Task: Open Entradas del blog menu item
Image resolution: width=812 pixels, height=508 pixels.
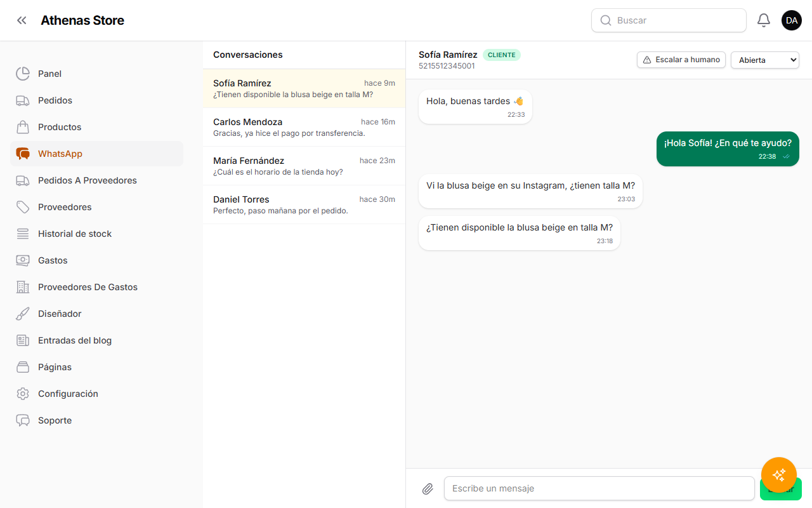Action: click(x=96, y=340)
